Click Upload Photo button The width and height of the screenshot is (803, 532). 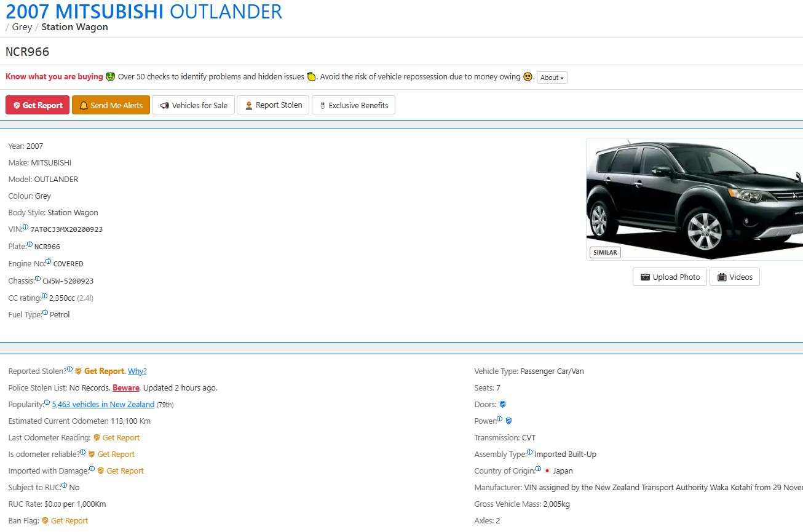tap(670, 277)
